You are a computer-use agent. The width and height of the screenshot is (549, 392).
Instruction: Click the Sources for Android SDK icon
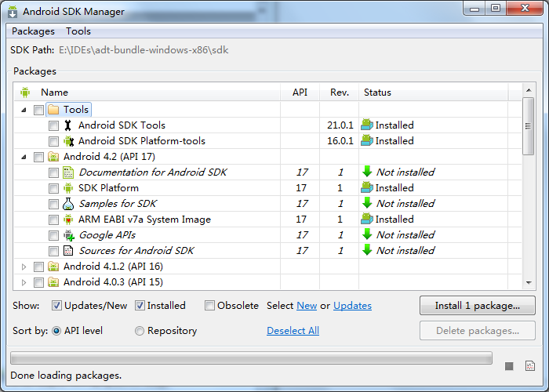68,251
